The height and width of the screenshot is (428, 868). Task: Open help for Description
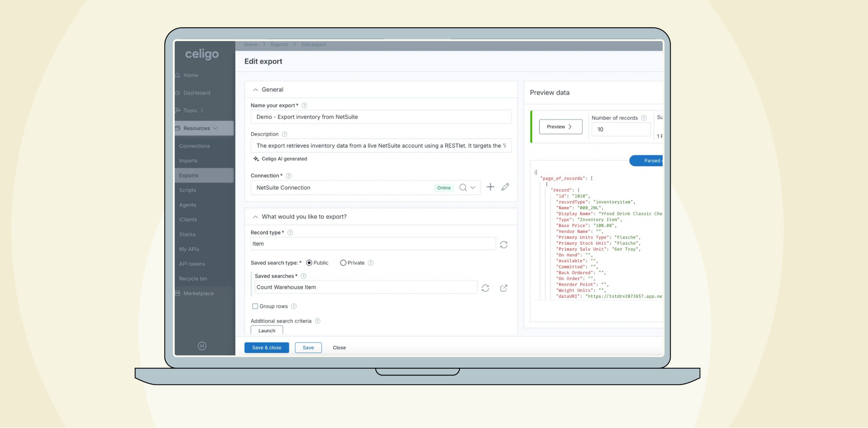(284, 134)
